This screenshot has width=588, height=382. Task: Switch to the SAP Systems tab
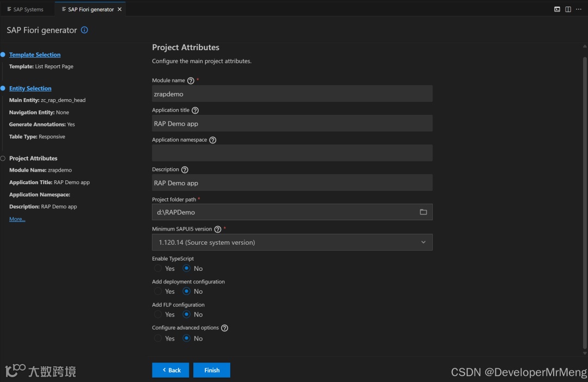25,9
